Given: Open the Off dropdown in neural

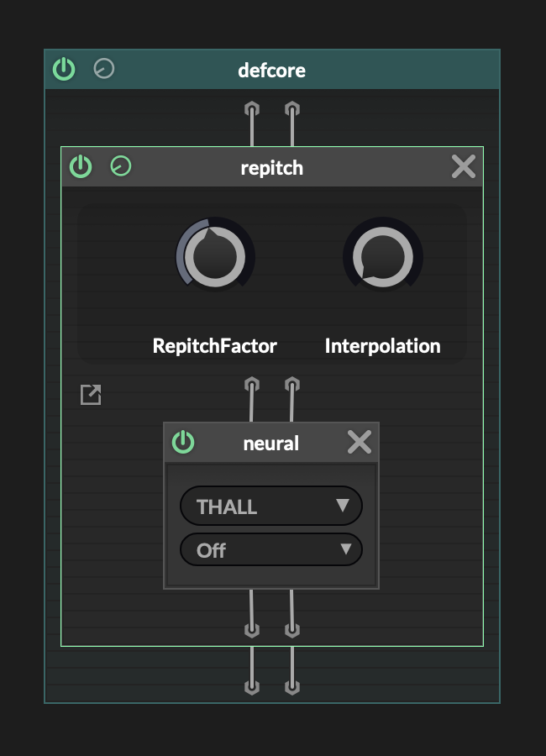Looking at the screenshot, I should 271,549.
